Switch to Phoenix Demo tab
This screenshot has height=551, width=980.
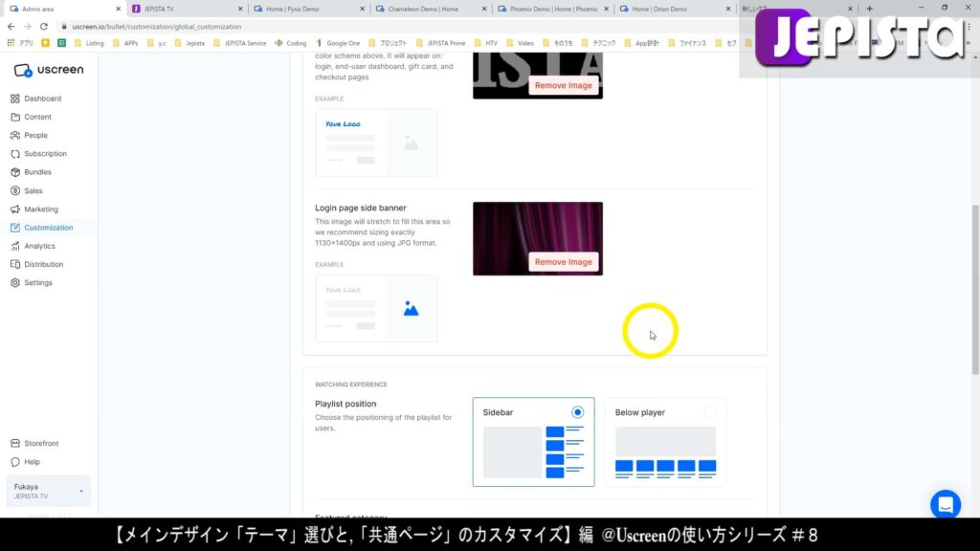[552, 9]
